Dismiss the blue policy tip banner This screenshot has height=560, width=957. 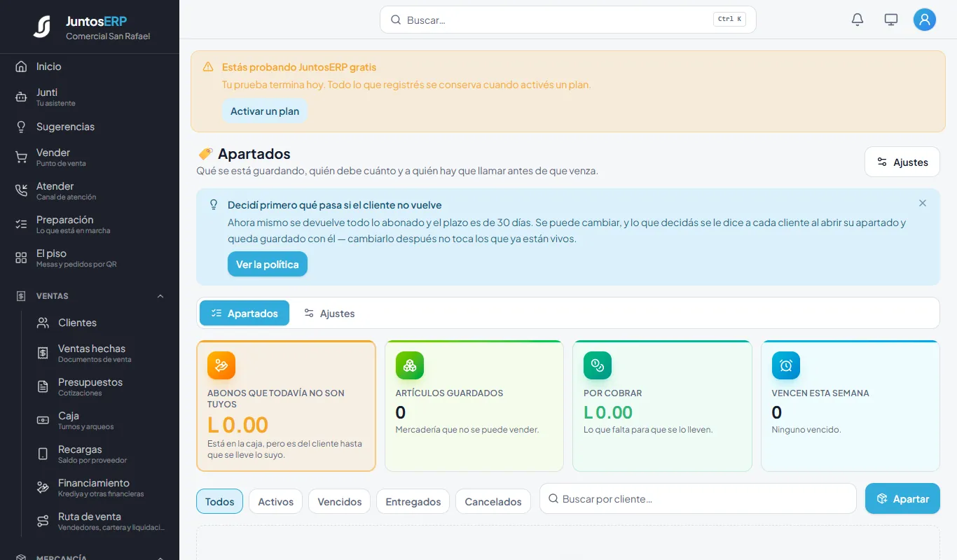coord(923,203)
